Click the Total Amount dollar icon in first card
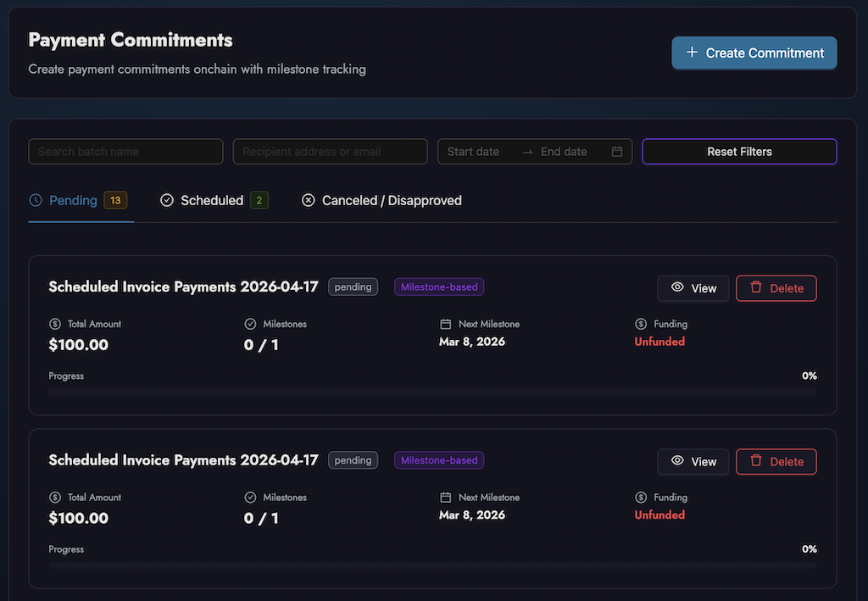Image resolution: width=868 pixels, height=601 pixels. (x=55, y=324)
